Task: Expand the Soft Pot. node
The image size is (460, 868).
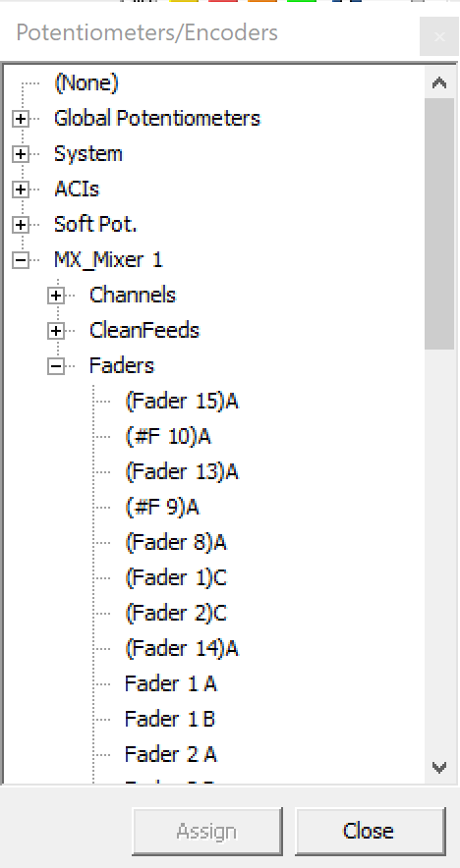Action: 21,225
